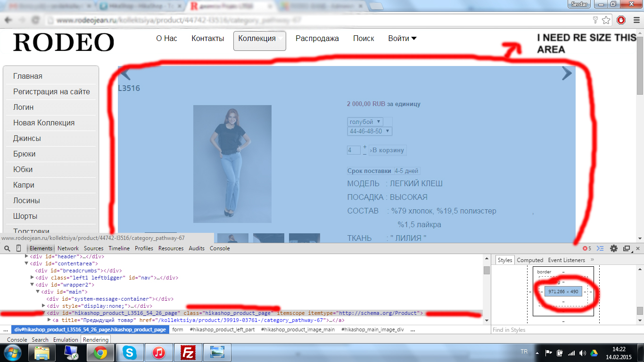The height and width of the screenshot is (362, 644).
Task: Expand the div id="header" node
Action: tap(27, 256)
